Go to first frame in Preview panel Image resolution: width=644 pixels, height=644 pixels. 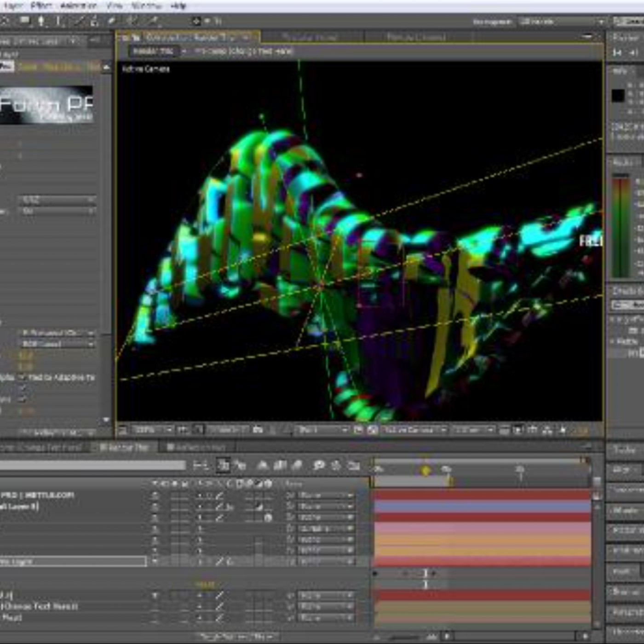pos(617,53)
